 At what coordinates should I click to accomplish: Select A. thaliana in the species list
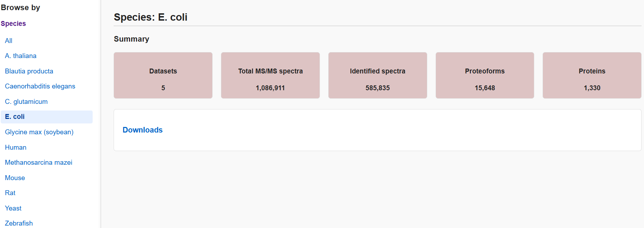[x=21, y=56]
